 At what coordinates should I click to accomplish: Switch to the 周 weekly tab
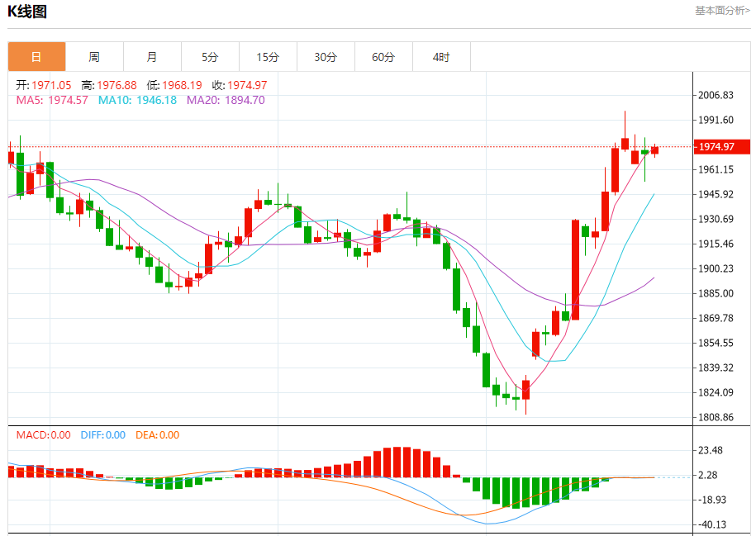[x=94, y=57]
